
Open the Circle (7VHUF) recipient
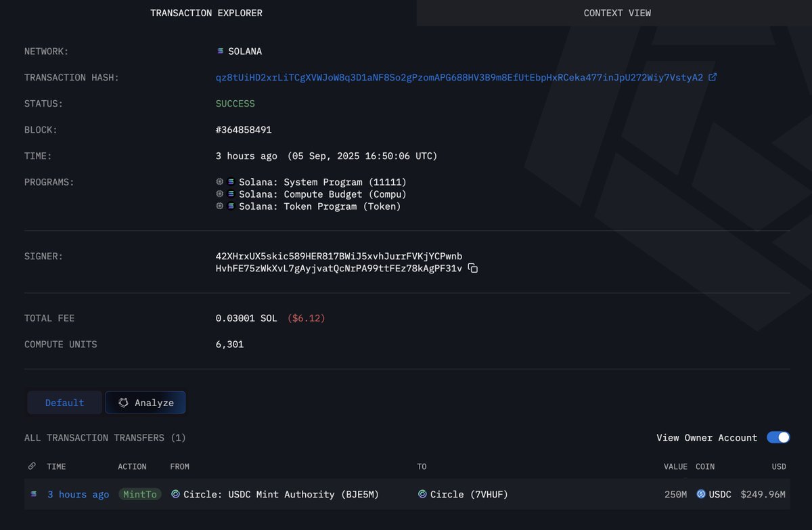[x=469, y=495]
